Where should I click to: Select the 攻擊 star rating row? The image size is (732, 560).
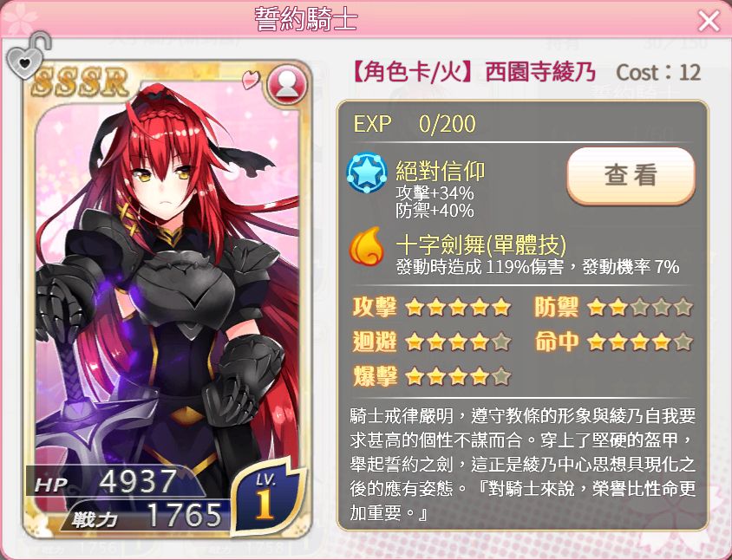coord(432,308)
